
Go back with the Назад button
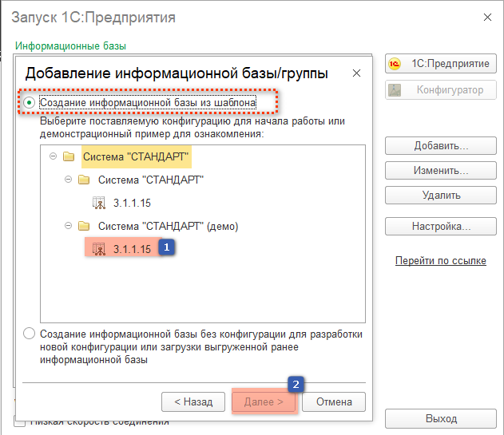pos(193,401)
